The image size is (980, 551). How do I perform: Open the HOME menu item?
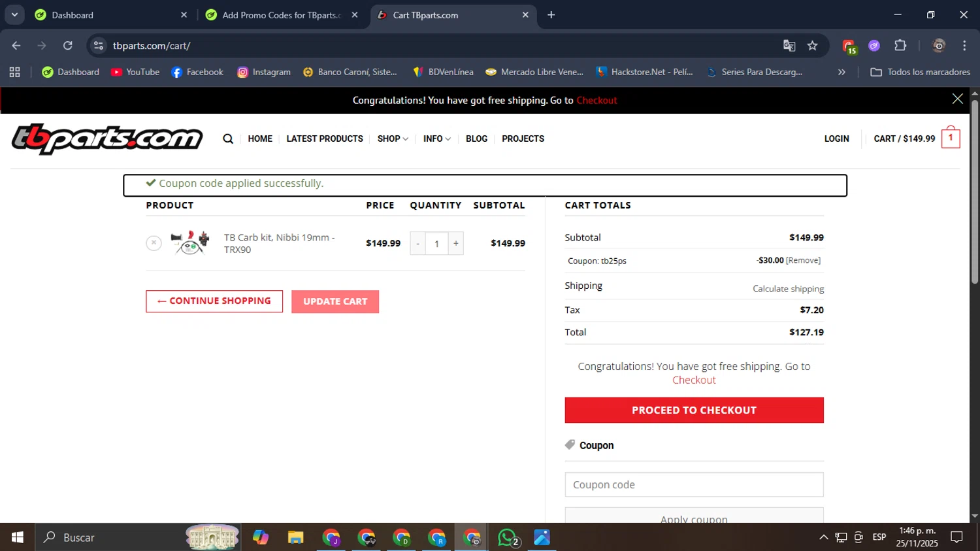[x=260, y=139]
